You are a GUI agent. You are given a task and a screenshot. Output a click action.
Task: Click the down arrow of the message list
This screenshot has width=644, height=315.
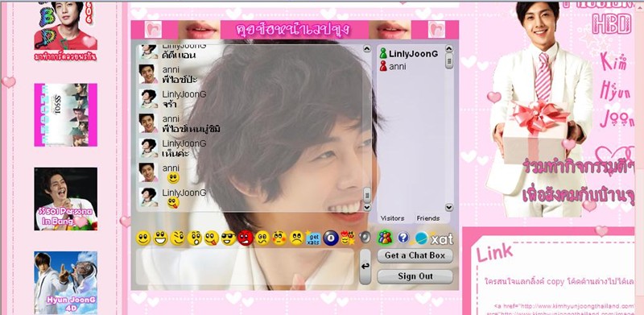pos(367,207)
